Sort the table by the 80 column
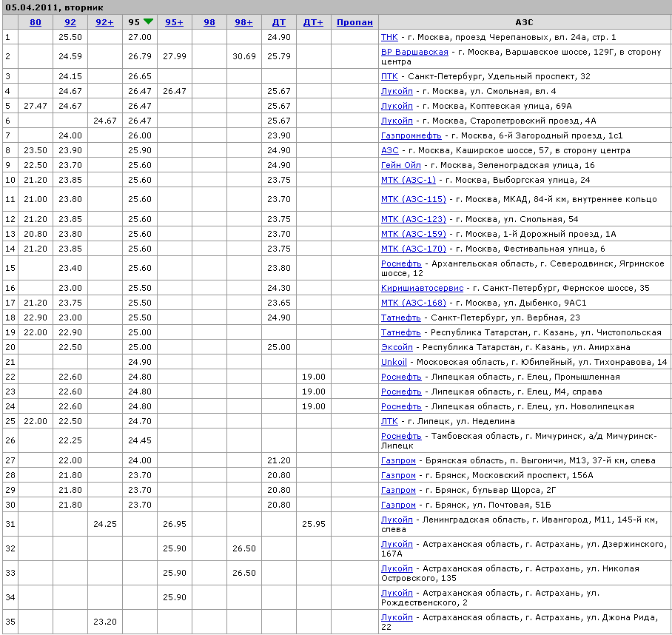Screen dimensions: 672x635 36,22
